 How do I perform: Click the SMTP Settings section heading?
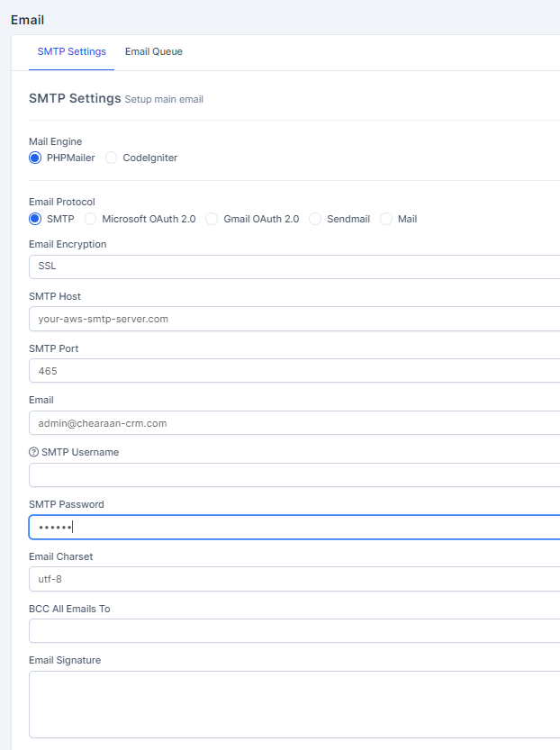pos(75,98)
